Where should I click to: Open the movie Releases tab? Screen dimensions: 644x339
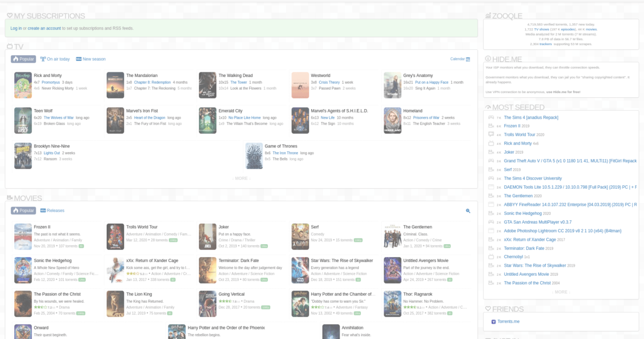(x=52, y=211)
